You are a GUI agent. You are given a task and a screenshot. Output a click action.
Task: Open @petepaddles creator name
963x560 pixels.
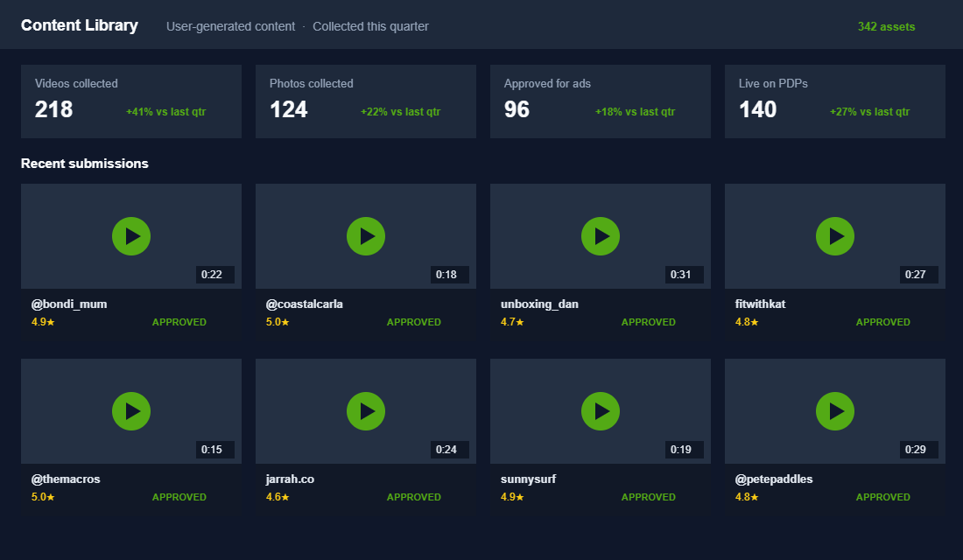[x=774, y=479]
